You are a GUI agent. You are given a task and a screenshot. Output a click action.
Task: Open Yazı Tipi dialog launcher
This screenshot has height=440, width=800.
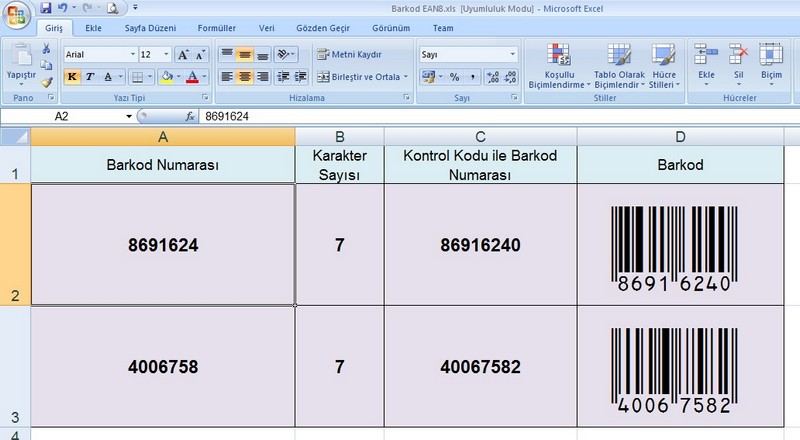(x=205, y=97)
